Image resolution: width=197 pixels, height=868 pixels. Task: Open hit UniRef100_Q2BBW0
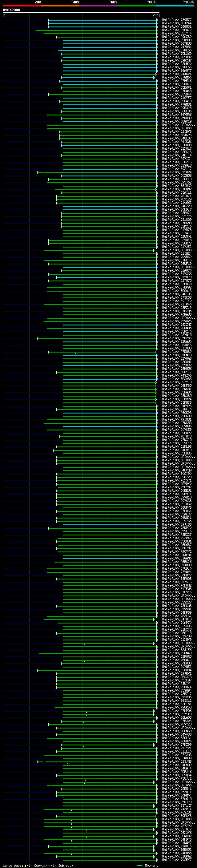[177, 145]
